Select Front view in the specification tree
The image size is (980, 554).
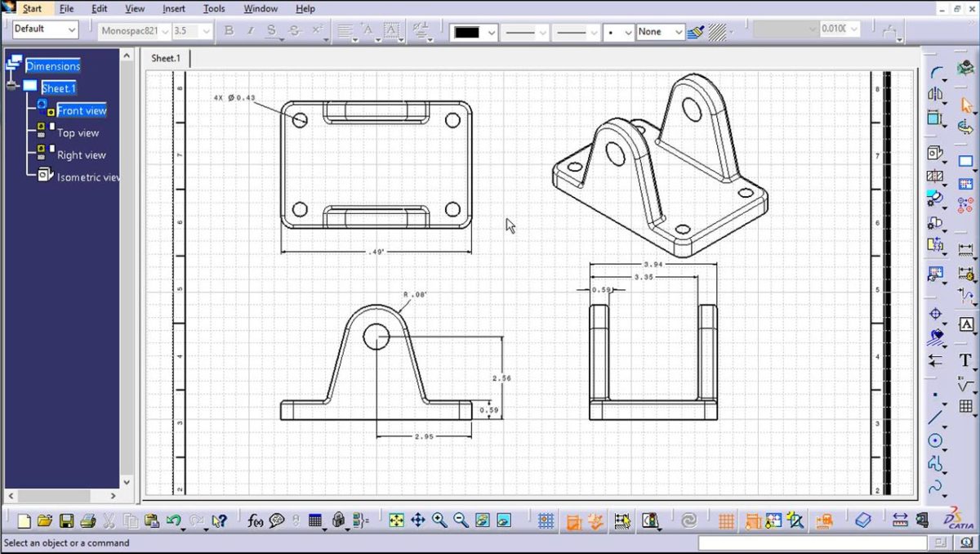tap(82, 109)
